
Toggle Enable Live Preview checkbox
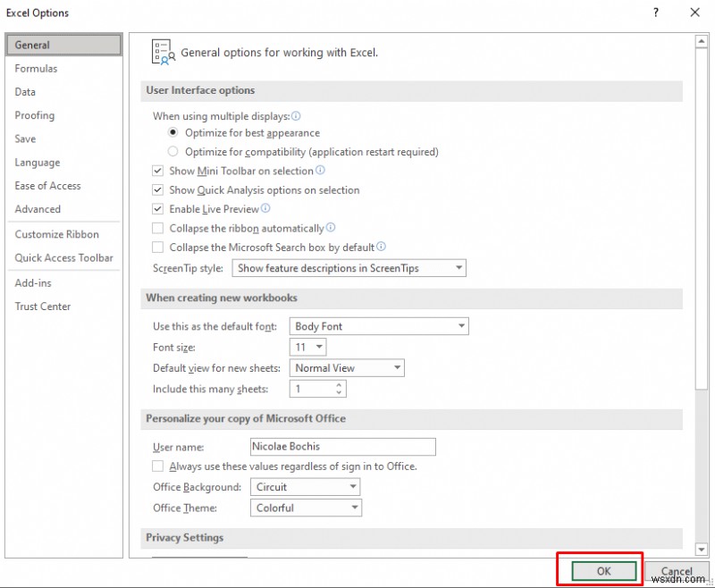point(157,209)
